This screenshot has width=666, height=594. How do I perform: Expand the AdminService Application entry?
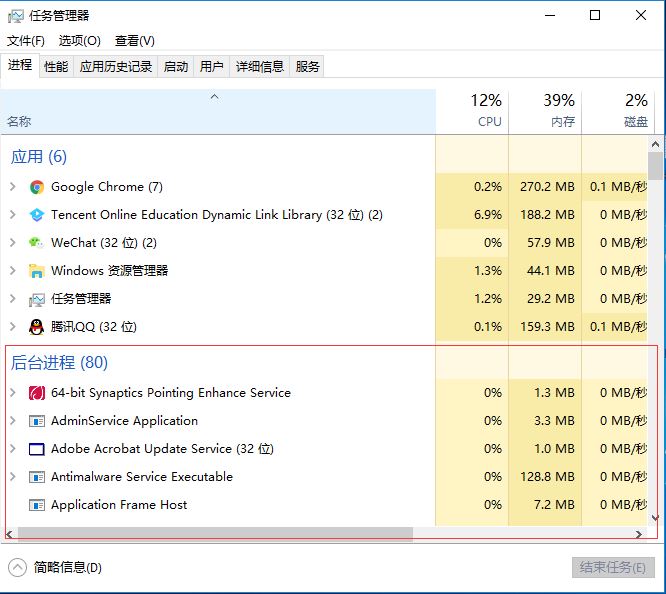13,421
